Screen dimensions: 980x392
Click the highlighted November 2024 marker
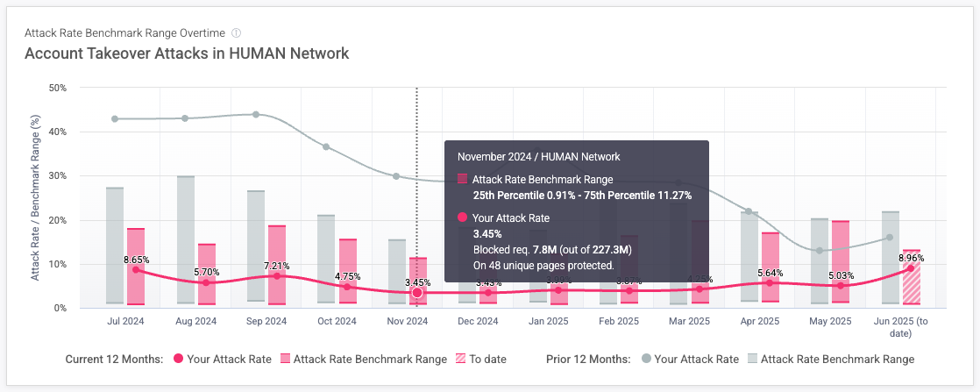(417, 293)
